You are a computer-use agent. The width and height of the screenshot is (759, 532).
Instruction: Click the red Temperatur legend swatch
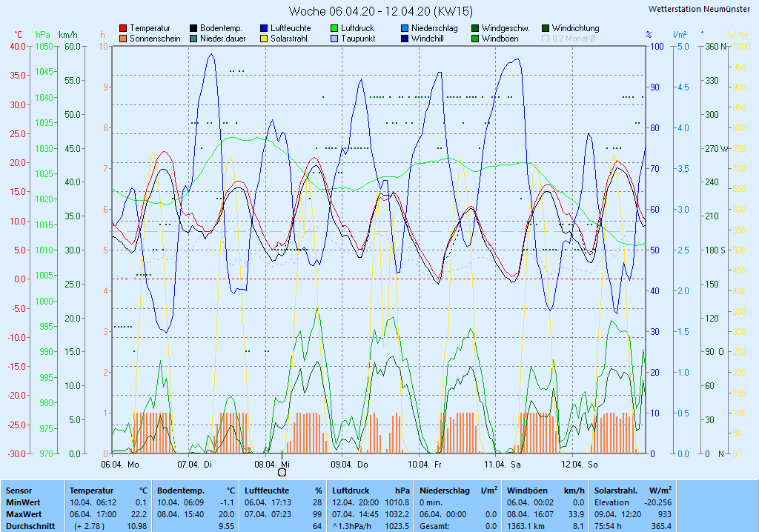click(123, 28)
